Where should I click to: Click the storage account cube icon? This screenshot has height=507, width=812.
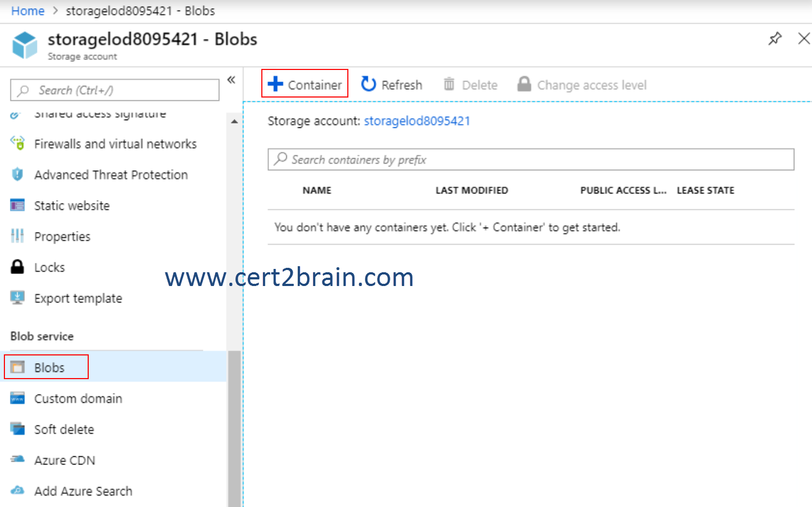[25, 45]
